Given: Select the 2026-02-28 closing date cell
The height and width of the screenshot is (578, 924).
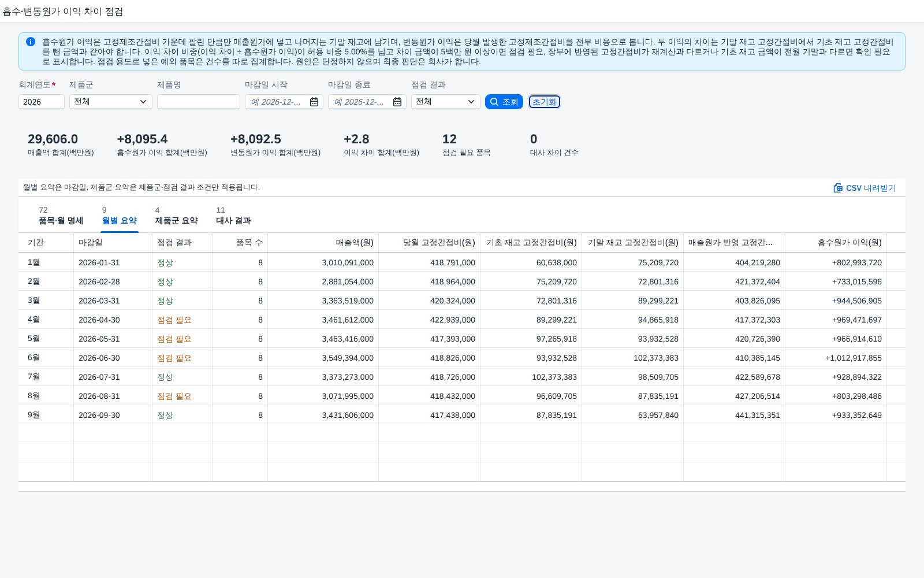Looking at the screenshot, I should tap(113, 281).
